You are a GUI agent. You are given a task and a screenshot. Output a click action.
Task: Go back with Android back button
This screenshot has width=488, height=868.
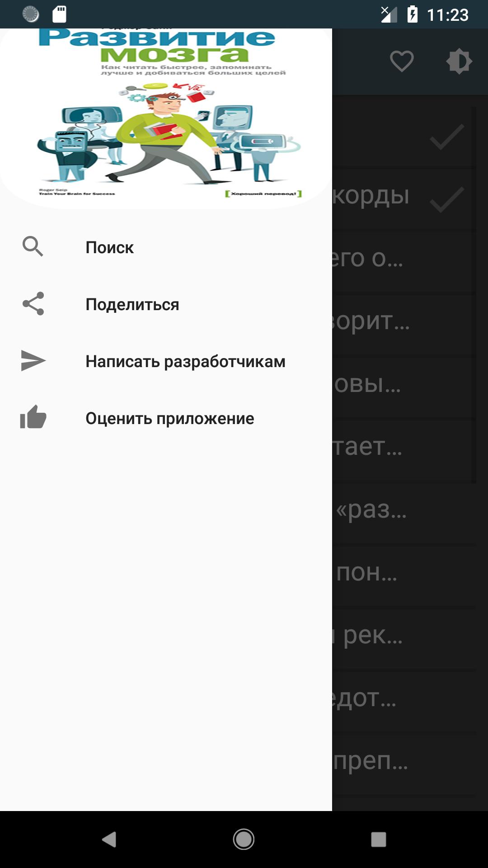(x=109, y=840)
